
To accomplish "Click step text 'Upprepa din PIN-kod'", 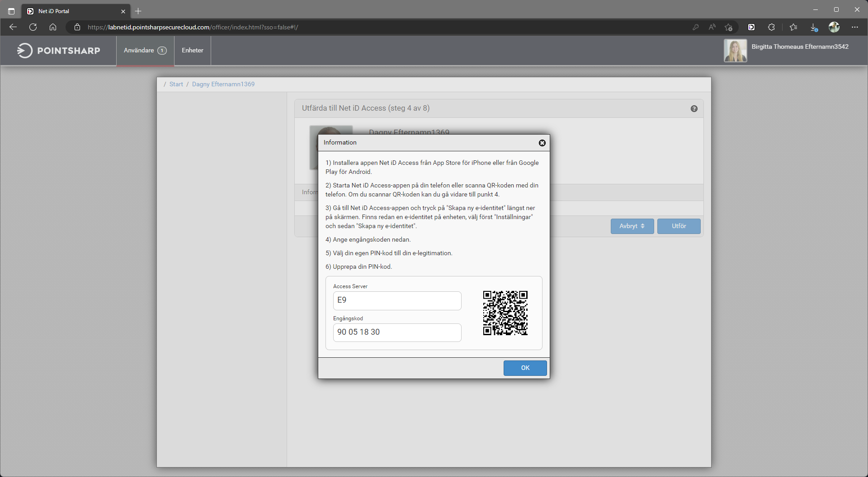I will point(362,267).
